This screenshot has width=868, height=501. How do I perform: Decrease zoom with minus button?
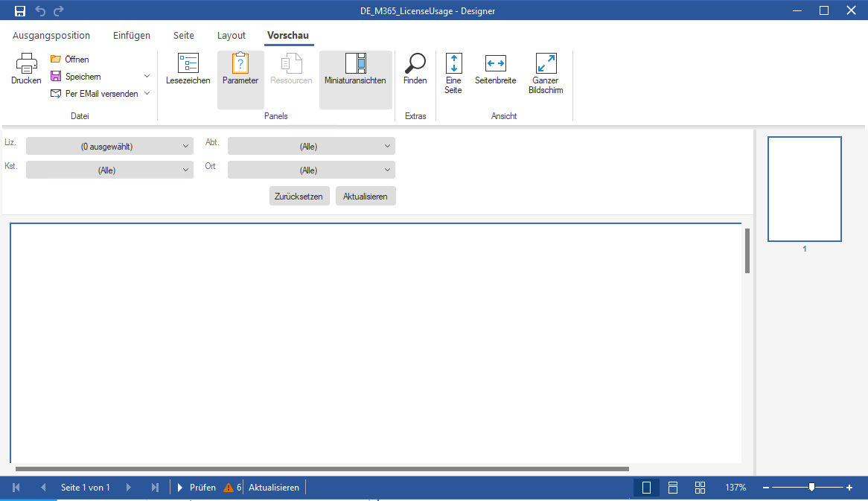[766, 488]
